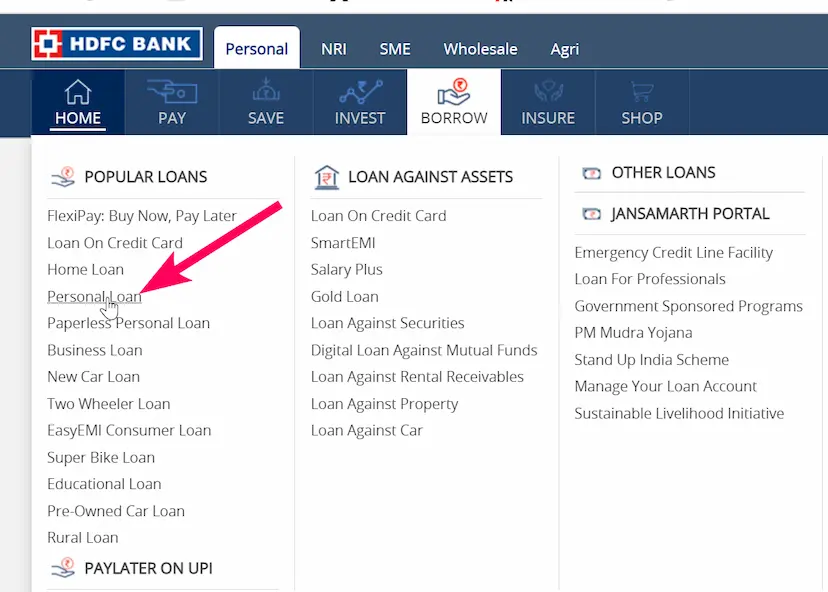Go to PM Mudra Yojana
The width and height of the screenshot is (828, 592).
point(633,333)
